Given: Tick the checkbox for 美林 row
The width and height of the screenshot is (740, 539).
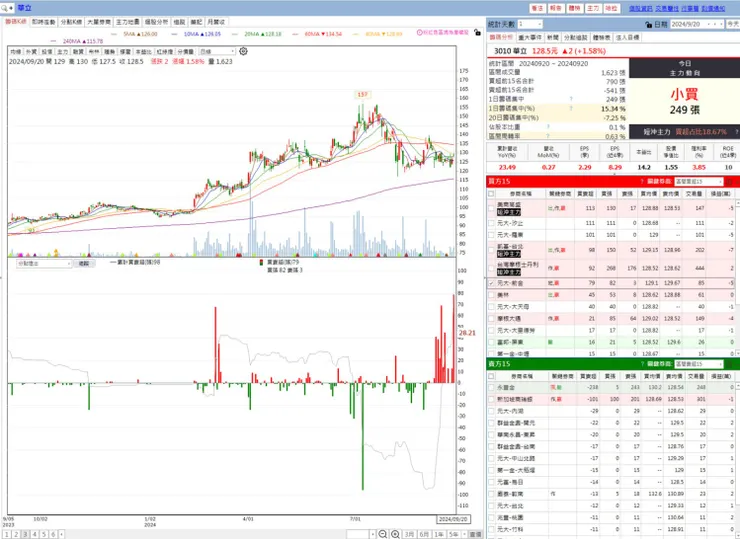Looking at the screenshot, I should click(491, 295).
